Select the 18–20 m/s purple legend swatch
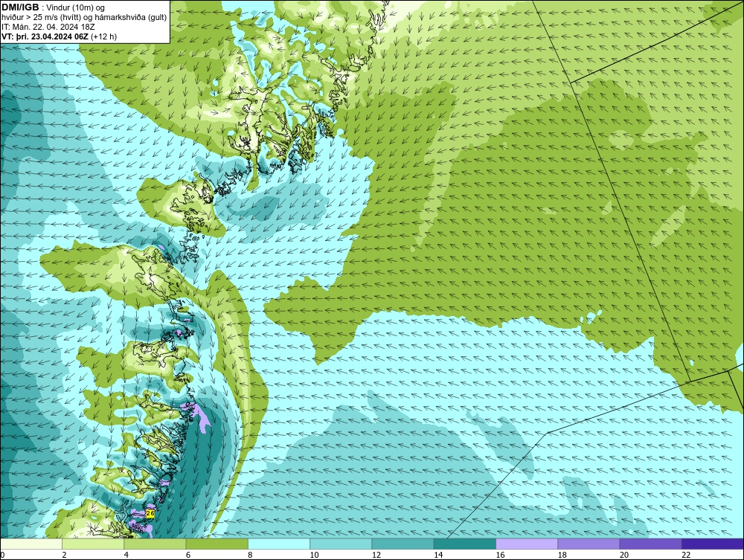The height and width of the screenshot is (560, 744). (589, 544)
